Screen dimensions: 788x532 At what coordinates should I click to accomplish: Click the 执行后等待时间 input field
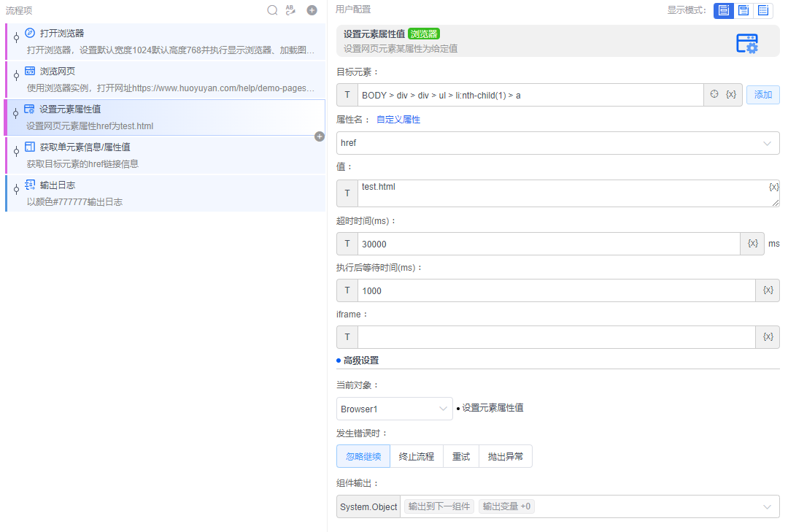click(555, 290)
